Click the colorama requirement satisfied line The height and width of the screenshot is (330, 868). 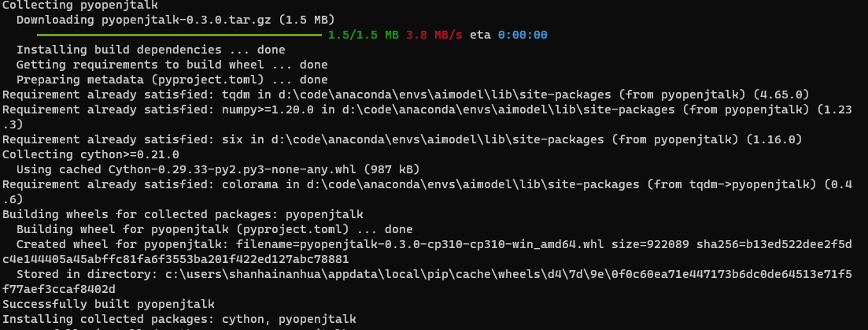[427, 191]
